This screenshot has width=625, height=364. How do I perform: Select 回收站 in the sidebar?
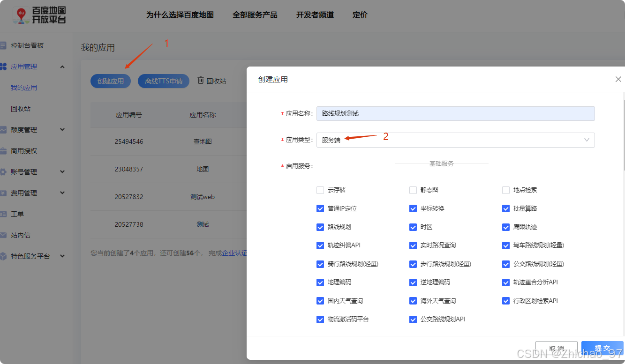[21, 109]
